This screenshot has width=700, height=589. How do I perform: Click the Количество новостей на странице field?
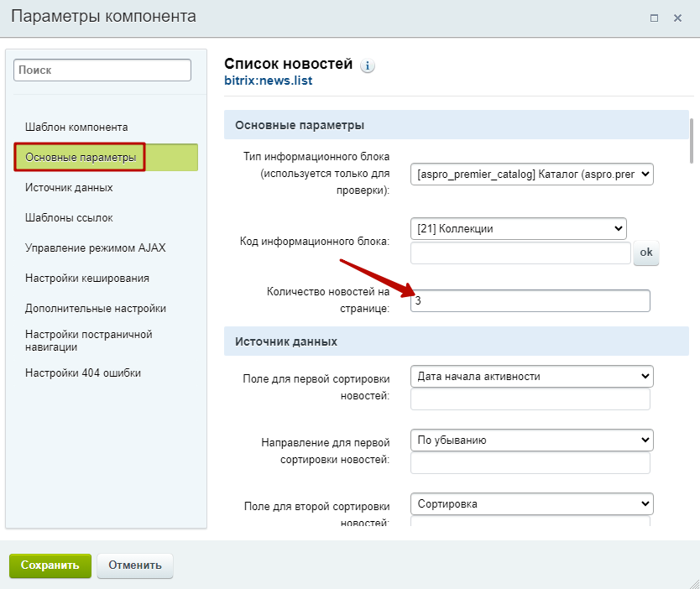coord(530,300)
